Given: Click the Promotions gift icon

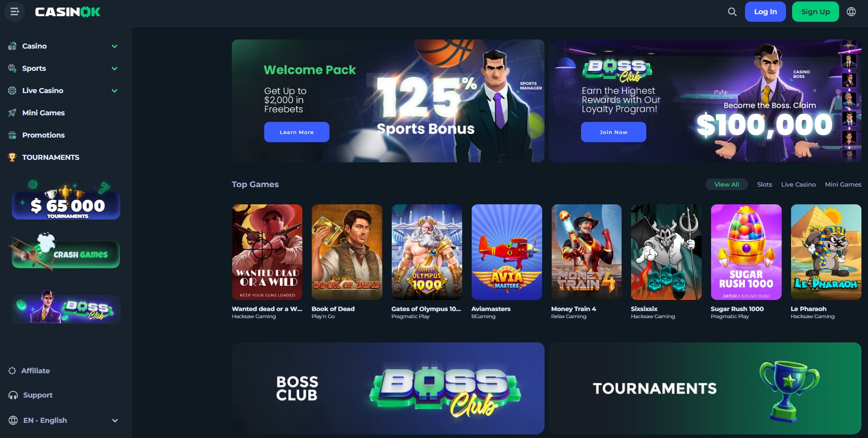Looking at the screenshot, I should (x=12, y=135).
